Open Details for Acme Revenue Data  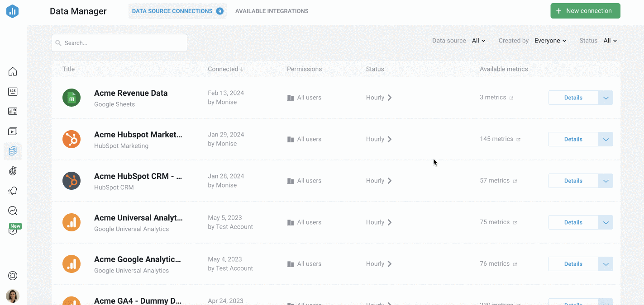(573, 98)
